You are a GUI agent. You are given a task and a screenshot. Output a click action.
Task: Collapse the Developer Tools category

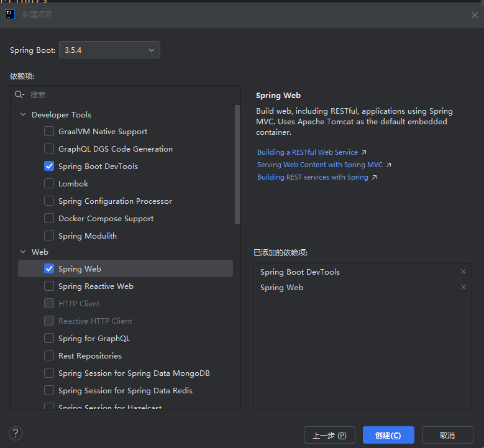point(23,114)
